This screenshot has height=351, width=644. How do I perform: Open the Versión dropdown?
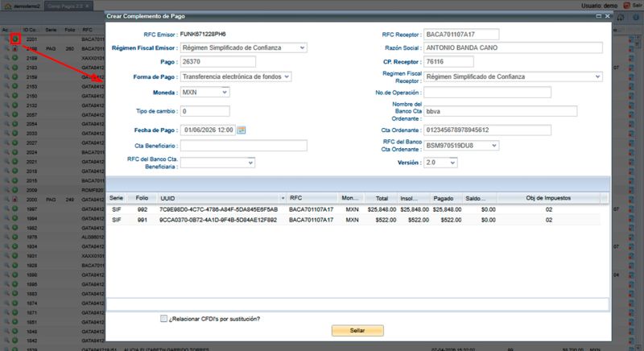tap(452, 163)
